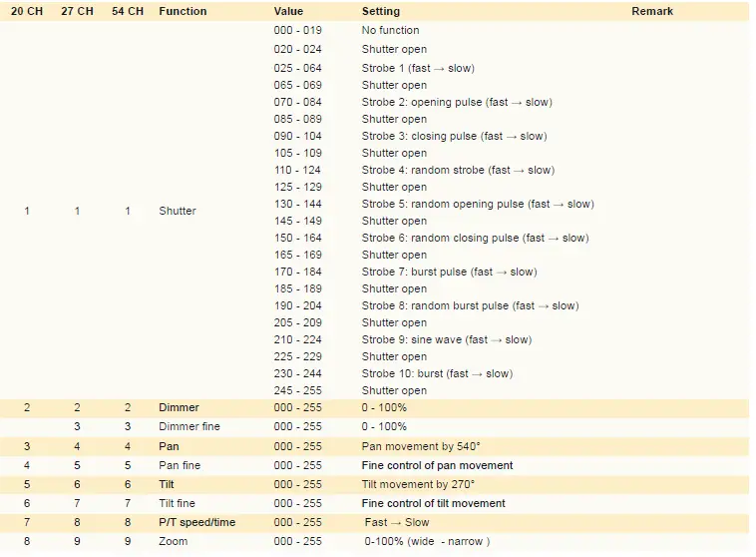Viewport: 756px width, 557px height.
Task: Click Fine control of tilt movement text
Action: coord(434,503)
